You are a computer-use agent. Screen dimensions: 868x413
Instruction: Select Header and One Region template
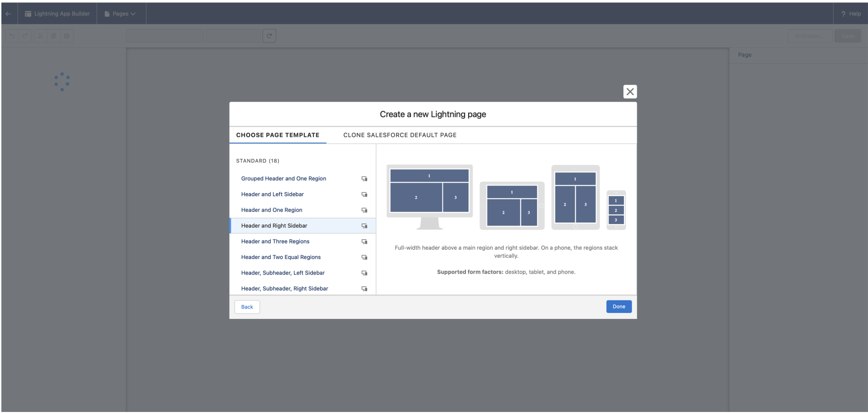pos(303,210)
